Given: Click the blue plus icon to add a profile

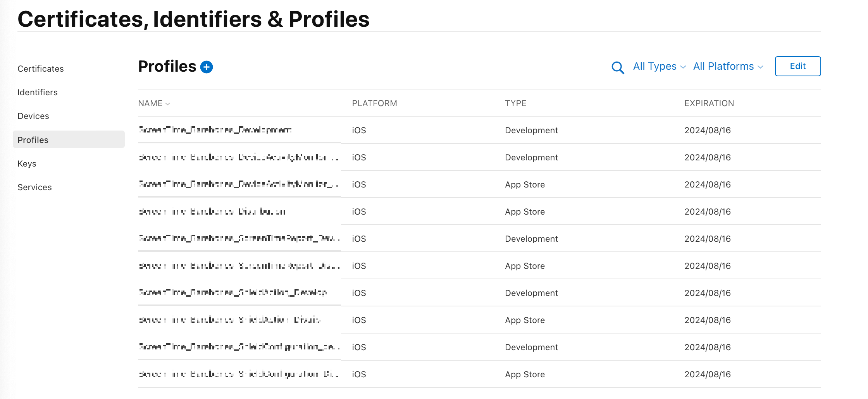Looking at the screenshot, I should pos(207,67).
